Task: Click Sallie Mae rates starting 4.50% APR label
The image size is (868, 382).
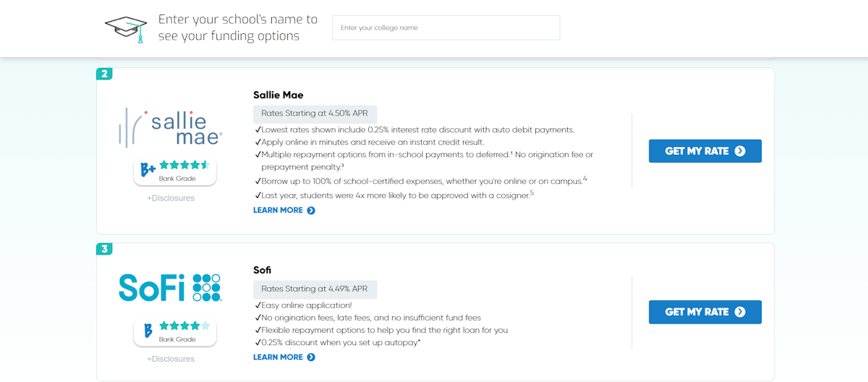Action: click(x=315, y=114)
